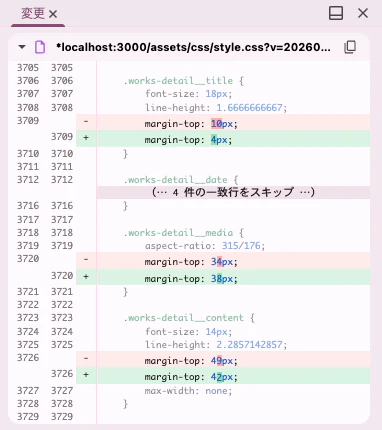Click the purple file icon
The width and height of the screenshot is (382, 430).
(40, 47)
